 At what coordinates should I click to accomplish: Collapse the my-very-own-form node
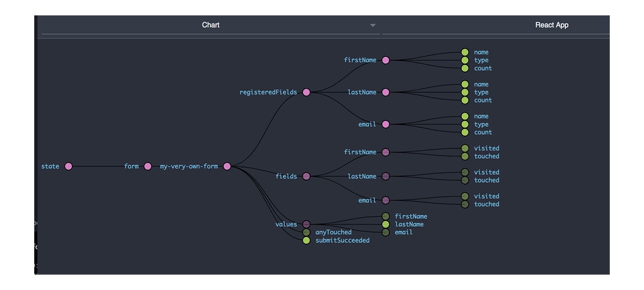tap(227, 166)
